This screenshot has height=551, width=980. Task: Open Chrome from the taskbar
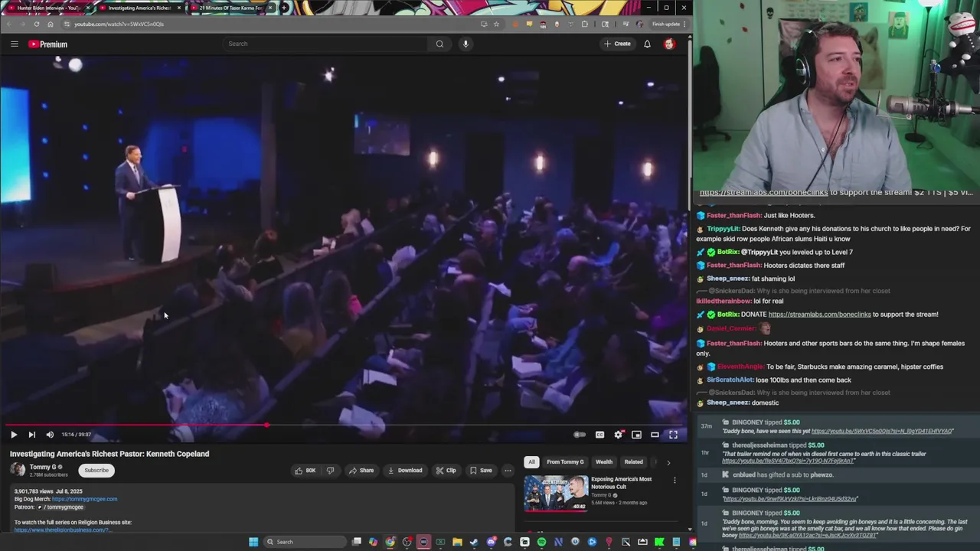point(390,542)
